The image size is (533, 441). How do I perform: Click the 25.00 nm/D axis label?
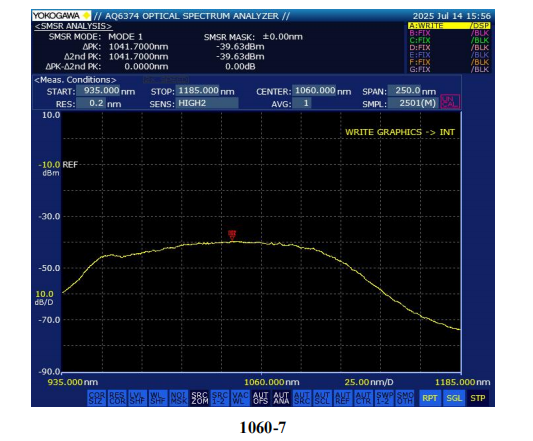[x=369, y=382]
